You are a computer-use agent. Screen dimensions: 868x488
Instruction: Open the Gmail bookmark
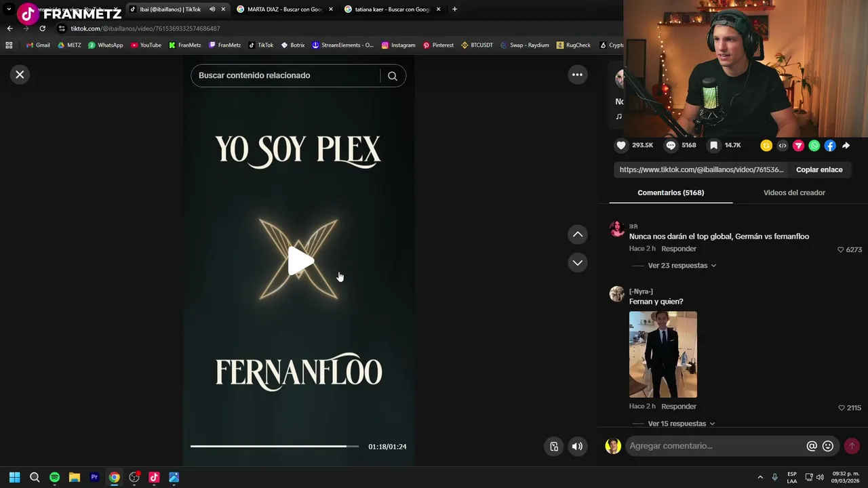click(37, 45)
